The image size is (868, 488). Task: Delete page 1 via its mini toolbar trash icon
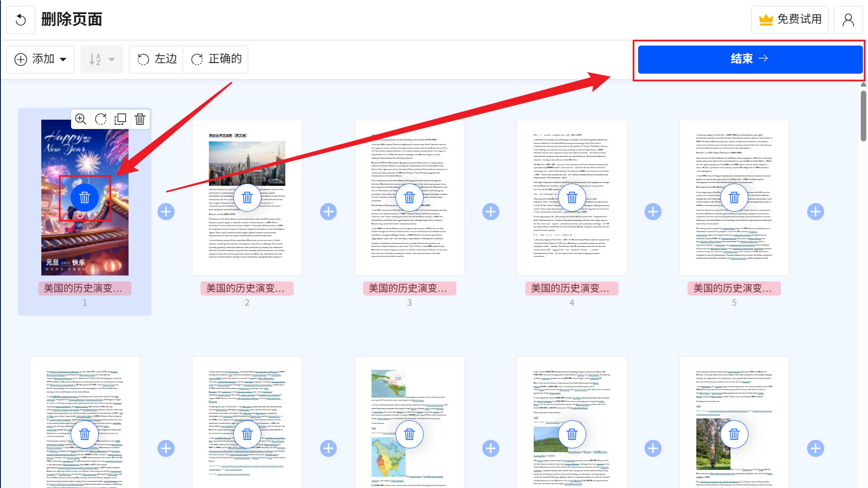140,119
